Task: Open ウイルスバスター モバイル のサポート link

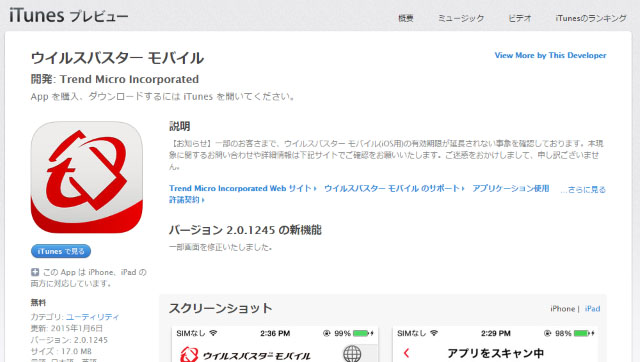Action: click(x=394, y=188)
